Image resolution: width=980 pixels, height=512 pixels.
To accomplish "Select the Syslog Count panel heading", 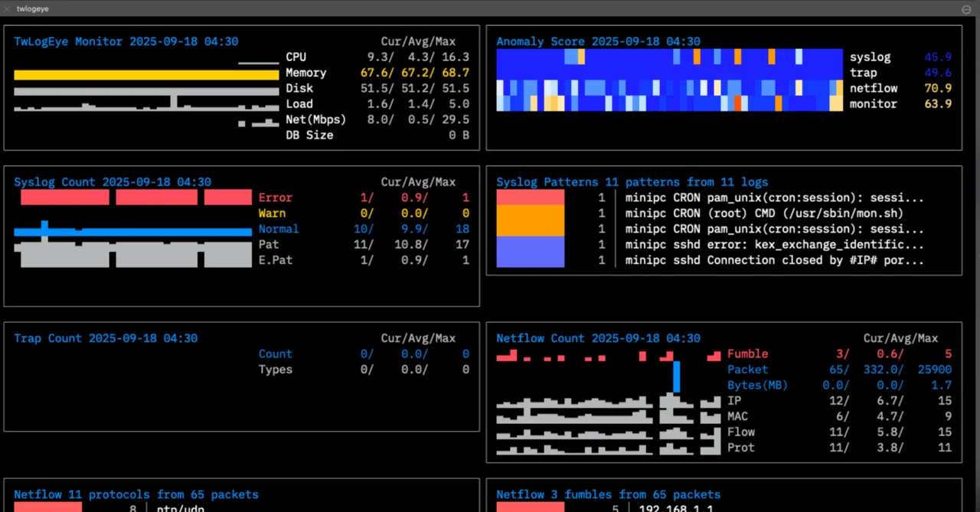I will point(113,182).
